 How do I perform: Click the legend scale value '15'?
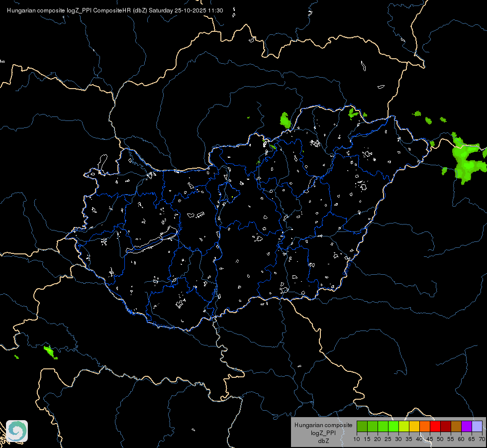367,439
